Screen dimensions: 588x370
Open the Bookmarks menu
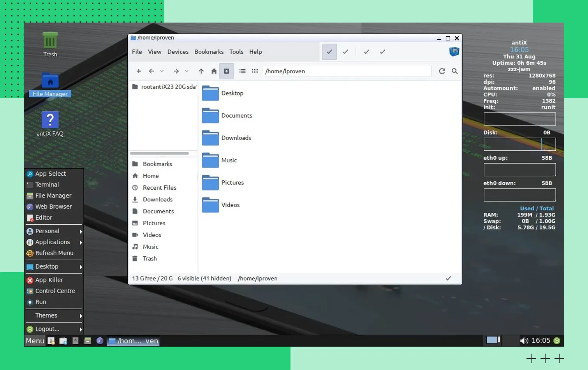tap(209, 52)
